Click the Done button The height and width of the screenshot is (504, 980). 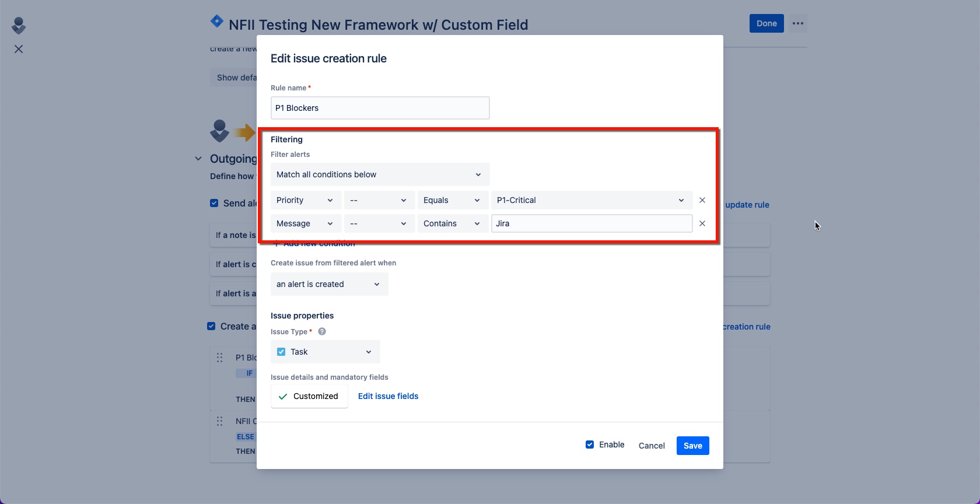[x=766, y=23]
